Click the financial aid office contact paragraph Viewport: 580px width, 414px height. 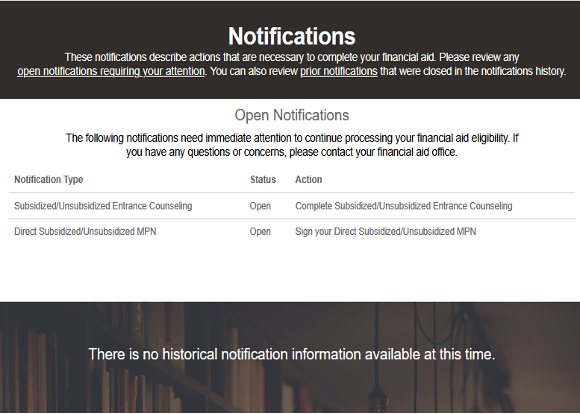[x=291, y=145]
